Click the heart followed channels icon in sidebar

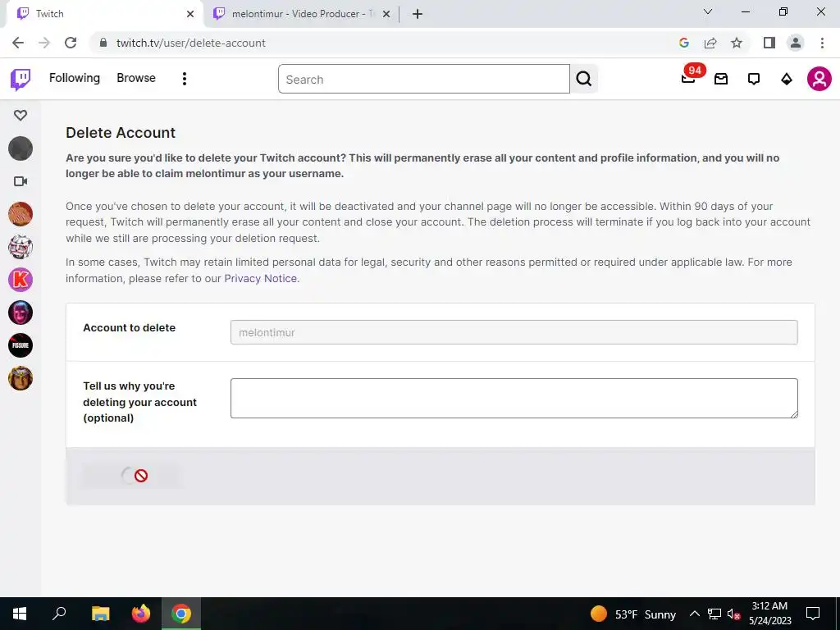coord(21,115)
